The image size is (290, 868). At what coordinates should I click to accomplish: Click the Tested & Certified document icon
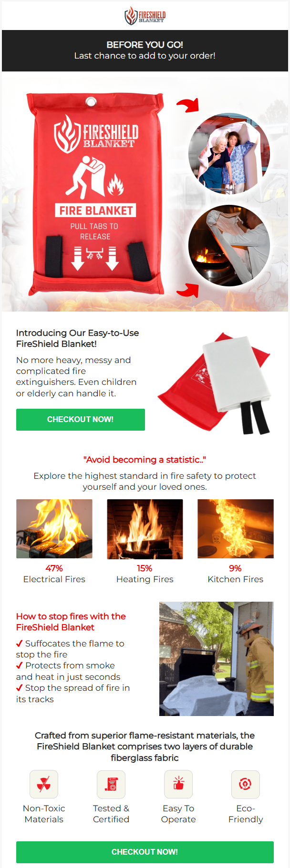click(111, 784)
